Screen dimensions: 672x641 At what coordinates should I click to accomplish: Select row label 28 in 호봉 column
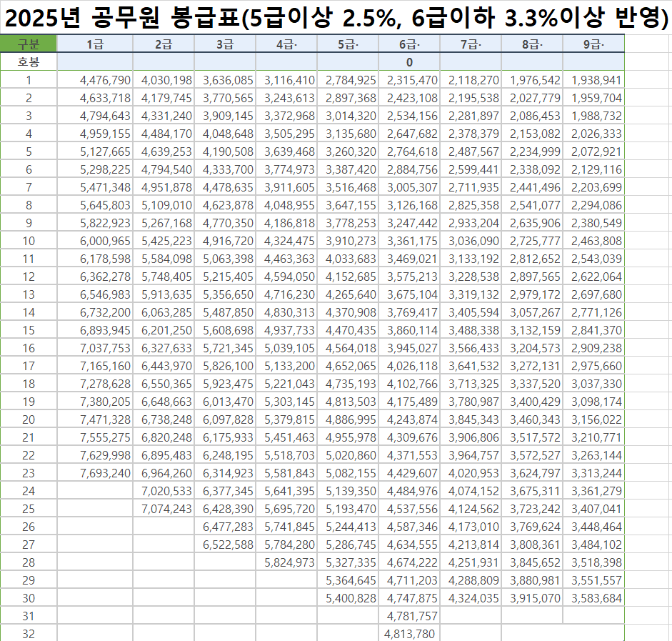pyautogui.click(x=29, y=562)
